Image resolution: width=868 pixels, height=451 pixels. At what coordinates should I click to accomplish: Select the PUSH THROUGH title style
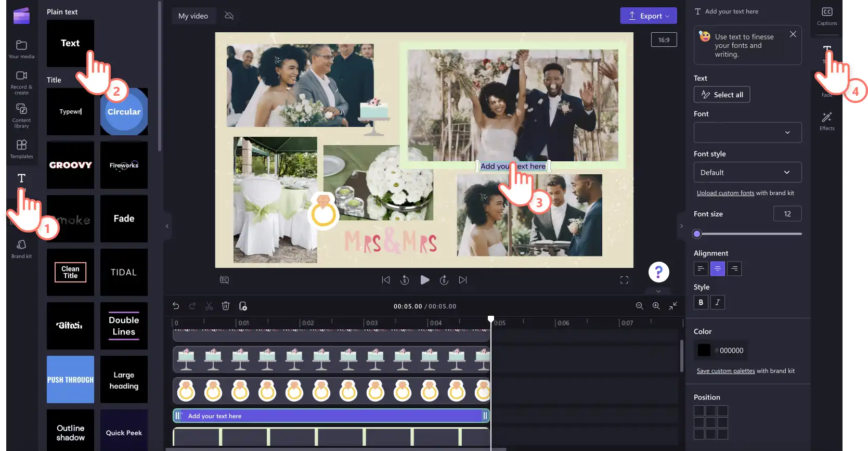70,379
